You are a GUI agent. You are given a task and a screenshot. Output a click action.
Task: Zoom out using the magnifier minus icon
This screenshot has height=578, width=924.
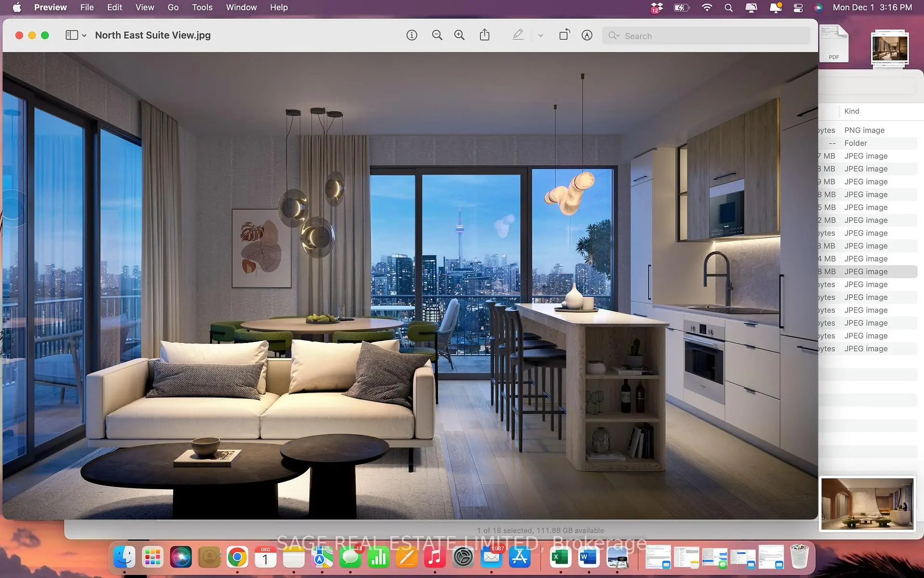point(437,35)
